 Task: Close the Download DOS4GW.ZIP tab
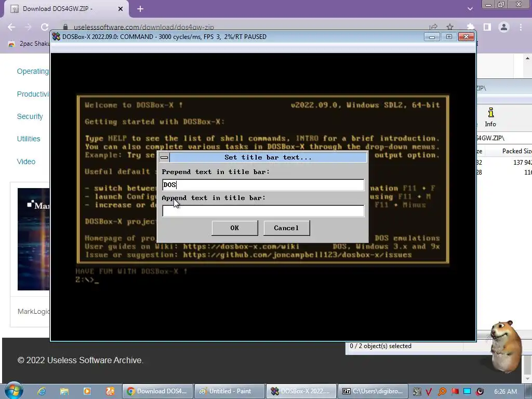121,9
